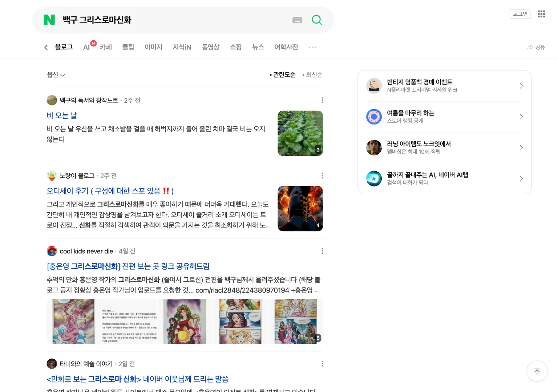Click the 여름을 마무리 하는 donut icon
Screen dimensions: 558x392
pos(374,117)
